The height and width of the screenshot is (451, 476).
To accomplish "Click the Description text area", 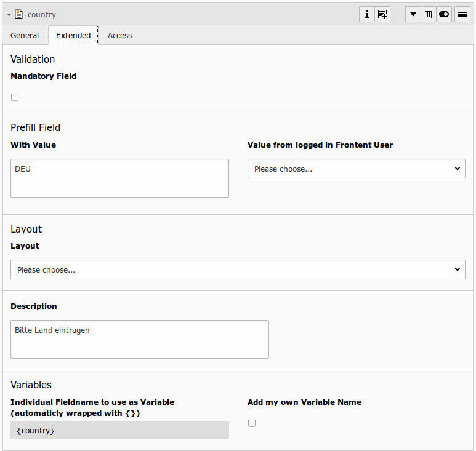I will pos(140,339).
